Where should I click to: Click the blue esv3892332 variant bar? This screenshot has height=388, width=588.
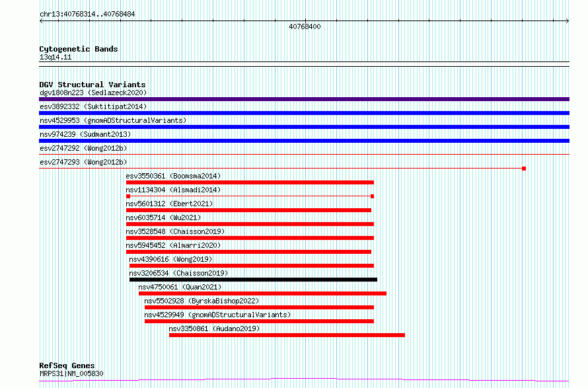(304, 113)
